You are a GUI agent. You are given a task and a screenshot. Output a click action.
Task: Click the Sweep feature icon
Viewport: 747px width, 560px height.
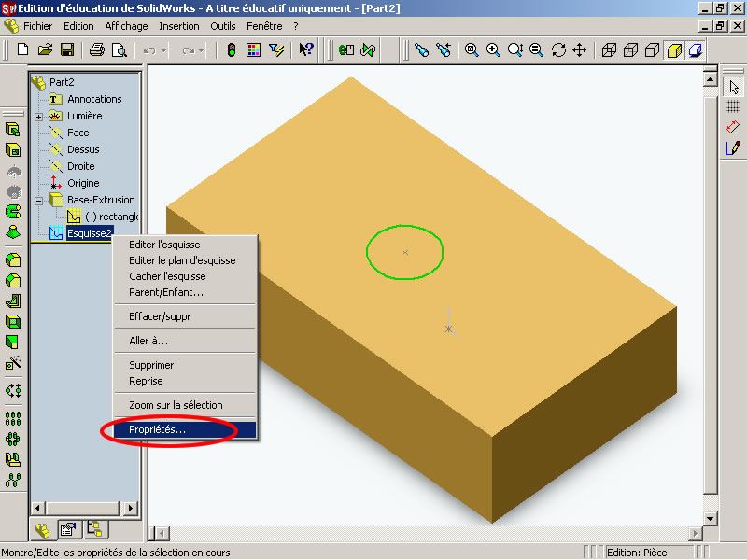[13, 211]
